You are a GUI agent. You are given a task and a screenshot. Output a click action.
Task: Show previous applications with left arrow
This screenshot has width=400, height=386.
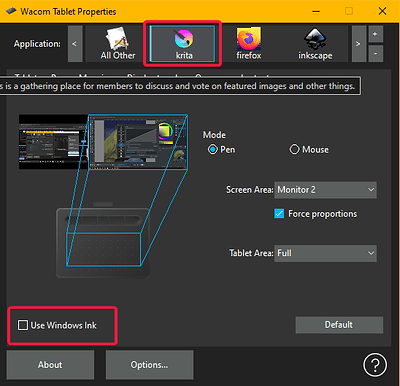click(75, 44)
